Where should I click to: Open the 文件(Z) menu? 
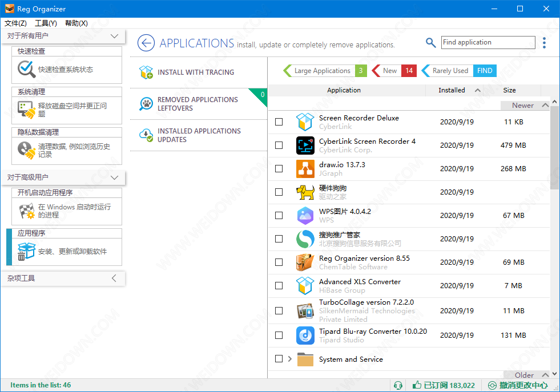pos(15,23)
